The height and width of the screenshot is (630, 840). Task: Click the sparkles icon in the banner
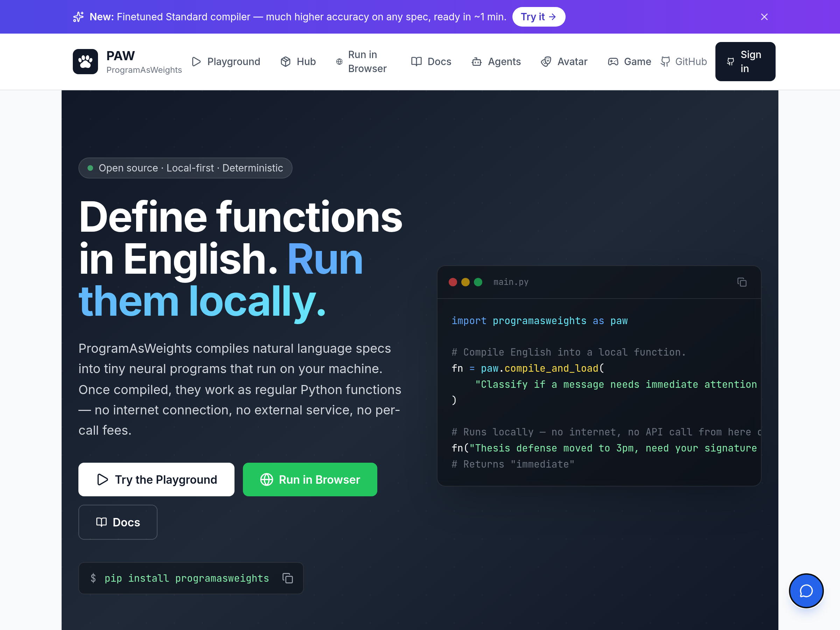point(78,17)
